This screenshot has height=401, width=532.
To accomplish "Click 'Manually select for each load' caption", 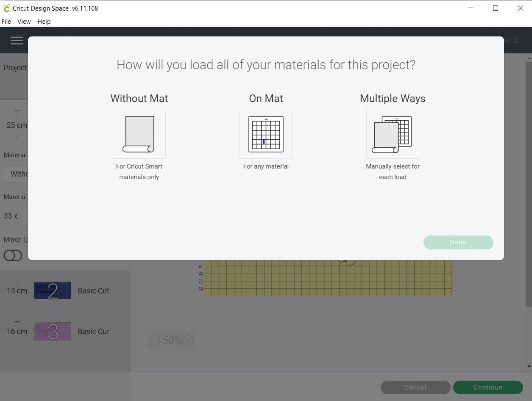I will (393, 171).
